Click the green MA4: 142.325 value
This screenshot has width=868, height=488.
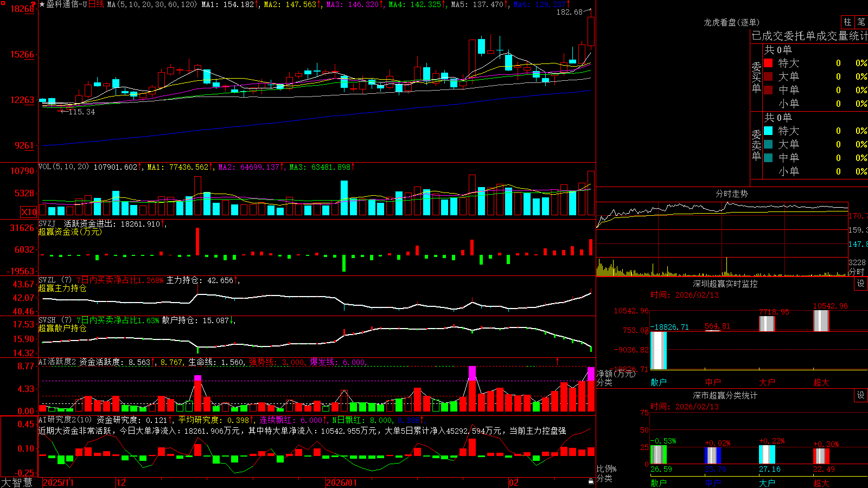click(416, 4)
